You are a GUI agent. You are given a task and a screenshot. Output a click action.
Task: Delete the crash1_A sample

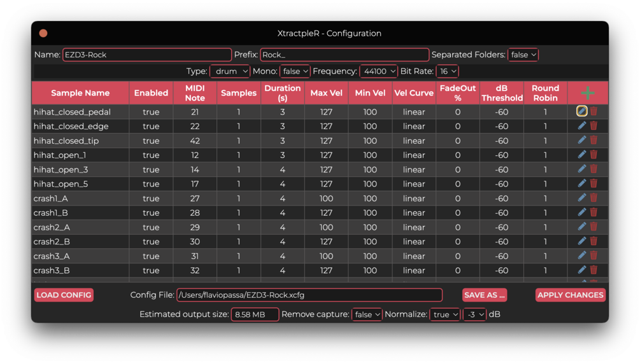(594, 197)
